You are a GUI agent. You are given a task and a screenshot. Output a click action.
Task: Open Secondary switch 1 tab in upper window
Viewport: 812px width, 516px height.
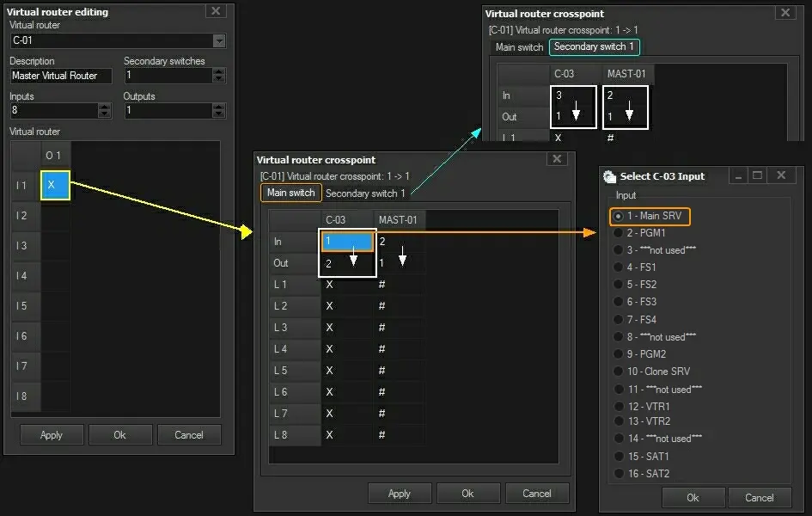coord(594,47)
